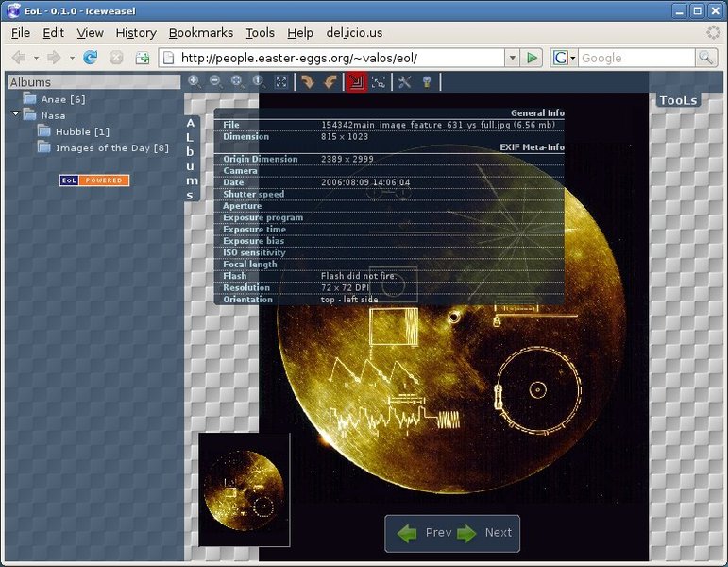Open the forward history dropdown arrow
This screenshot has width=728, height=567.
click(x=72, y=58)
